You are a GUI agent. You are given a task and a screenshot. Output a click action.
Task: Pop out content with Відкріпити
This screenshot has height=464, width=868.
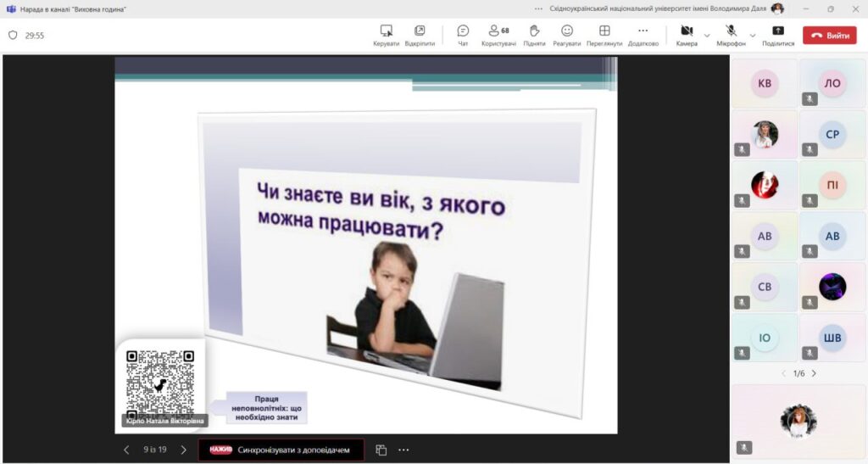pyautogui.click(x=420, y=31)
